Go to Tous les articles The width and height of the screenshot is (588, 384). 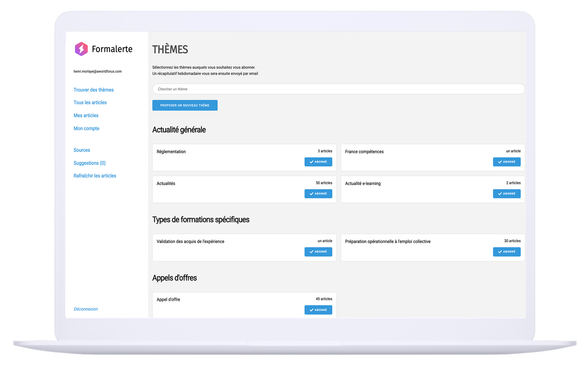coord(90,102)
